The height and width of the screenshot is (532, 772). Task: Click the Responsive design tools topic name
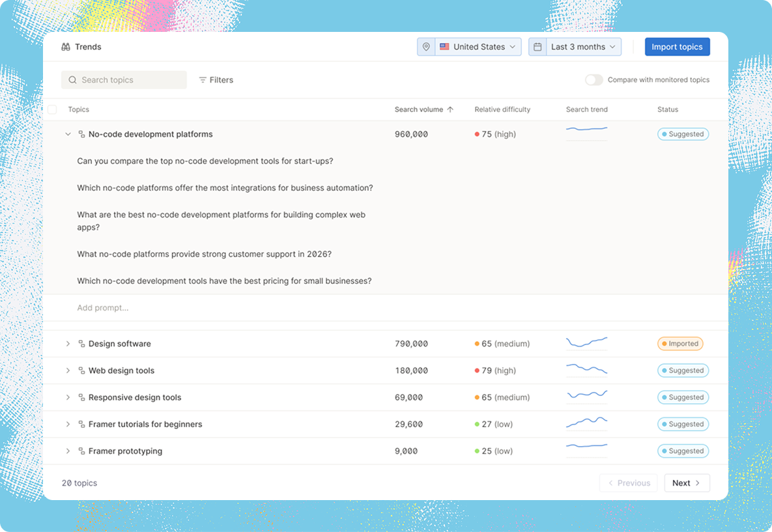[x=135, y=398]
